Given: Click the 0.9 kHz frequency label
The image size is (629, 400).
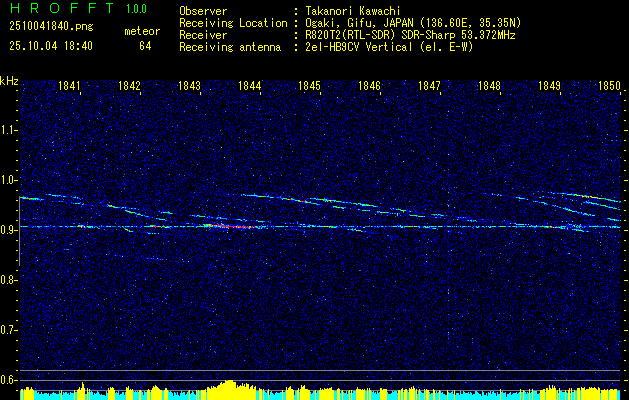Looking at the screenshot, I should [8, 230].
